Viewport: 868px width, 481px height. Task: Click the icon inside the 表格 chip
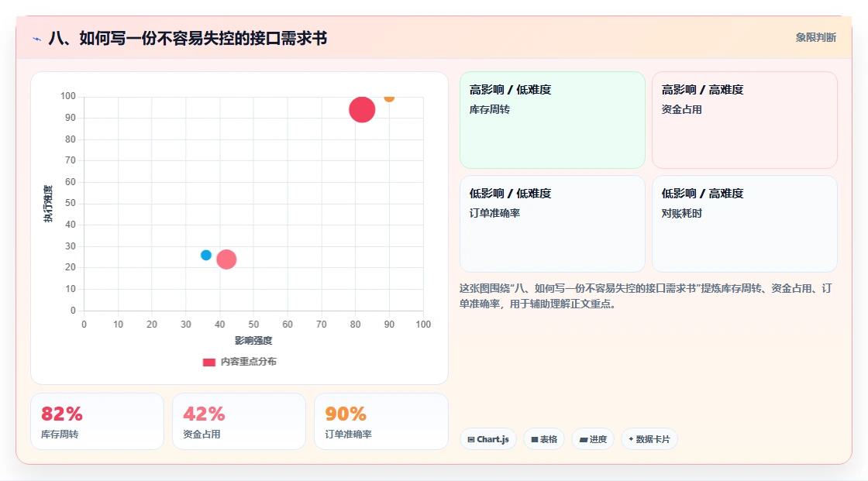(x=535, y=439)
